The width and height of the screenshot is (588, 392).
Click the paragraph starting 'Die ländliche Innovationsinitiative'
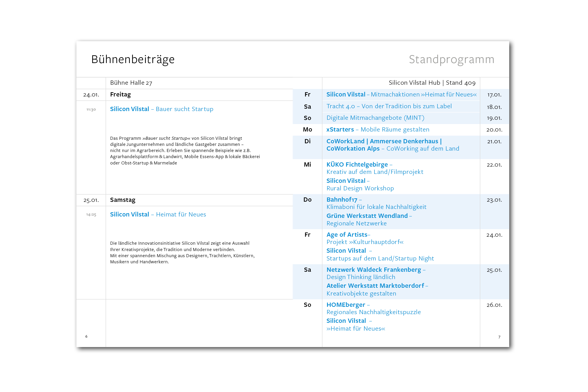tap(183, 252)
